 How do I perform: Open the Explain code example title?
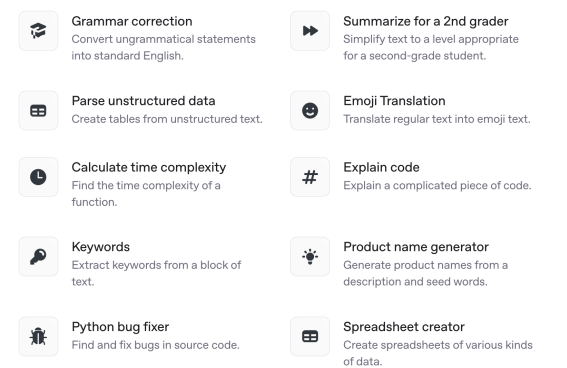tap(381, 167)
